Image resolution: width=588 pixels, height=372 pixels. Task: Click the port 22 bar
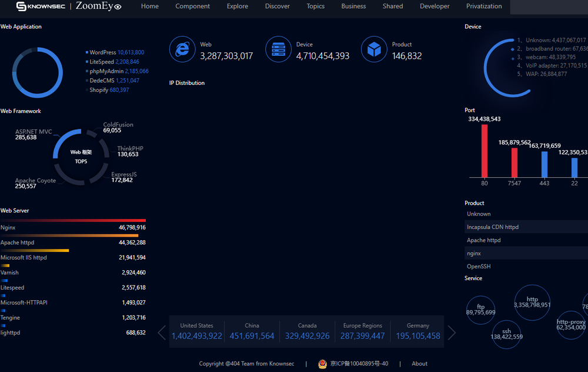(574, 168)
